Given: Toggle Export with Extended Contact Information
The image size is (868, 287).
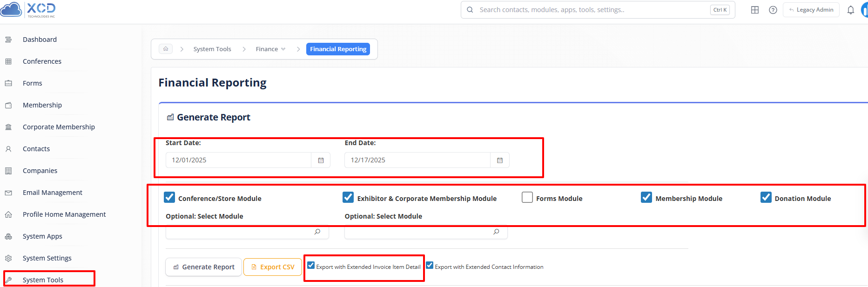Looking at the screenshot, I should tap(430, 266).
